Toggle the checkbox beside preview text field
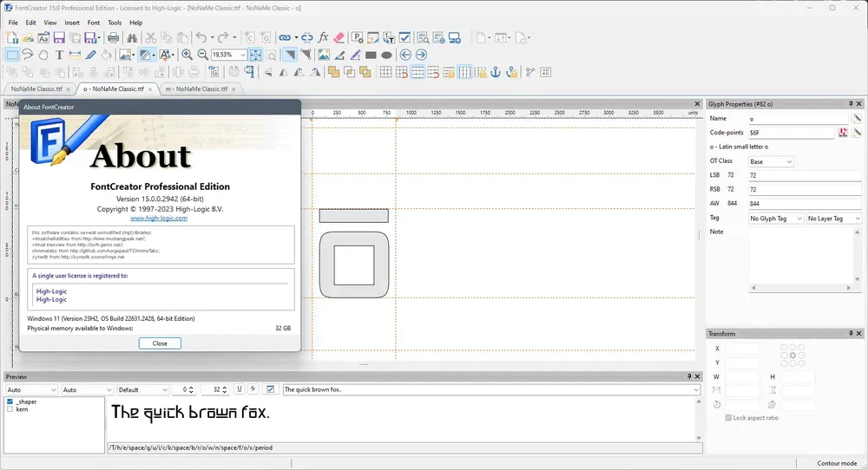 coord(270,389)
